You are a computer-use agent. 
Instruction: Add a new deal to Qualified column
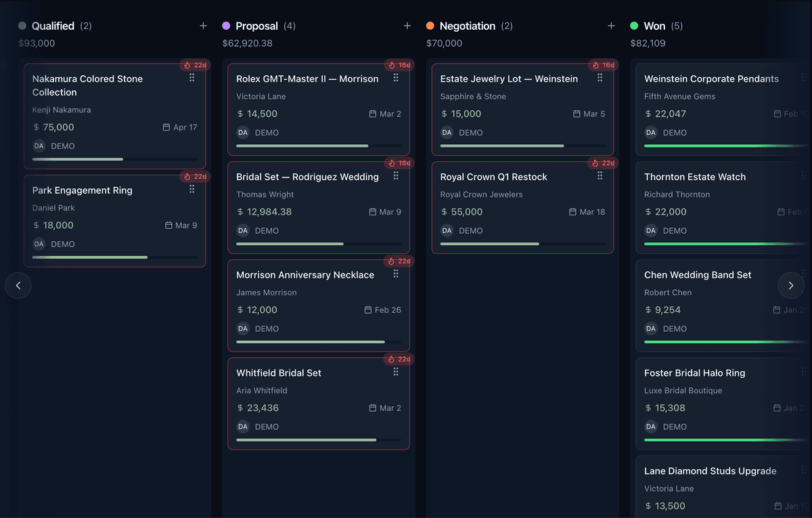coord(203,26)
